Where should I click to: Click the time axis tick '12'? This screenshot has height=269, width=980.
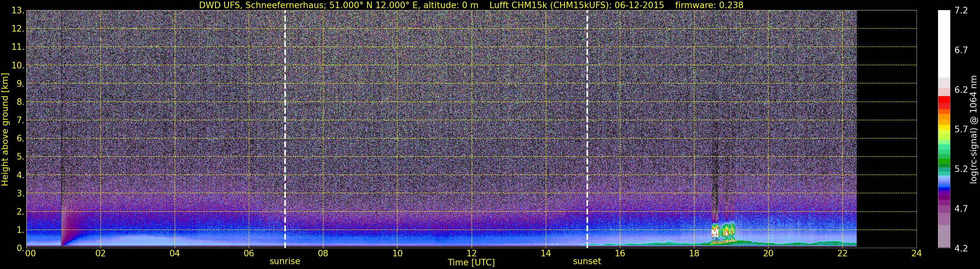(x=471, y=253)
